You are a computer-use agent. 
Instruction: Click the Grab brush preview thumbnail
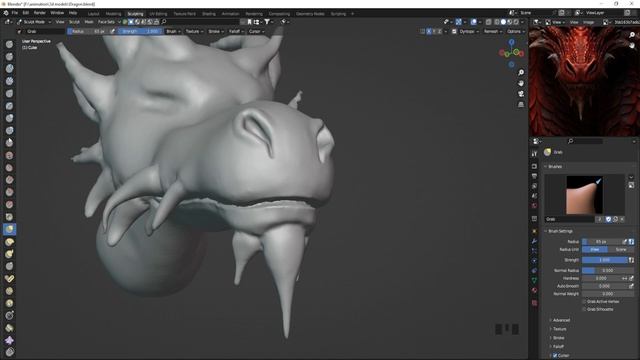(x=584, y=195)
